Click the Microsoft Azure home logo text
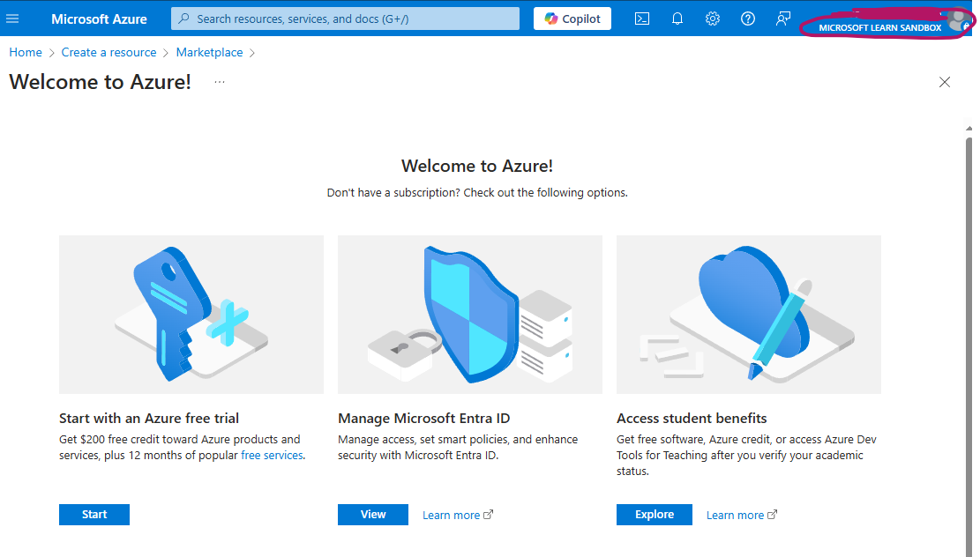Image resolution: width=980 pixels, height=557 pixels. pos(99,19)
